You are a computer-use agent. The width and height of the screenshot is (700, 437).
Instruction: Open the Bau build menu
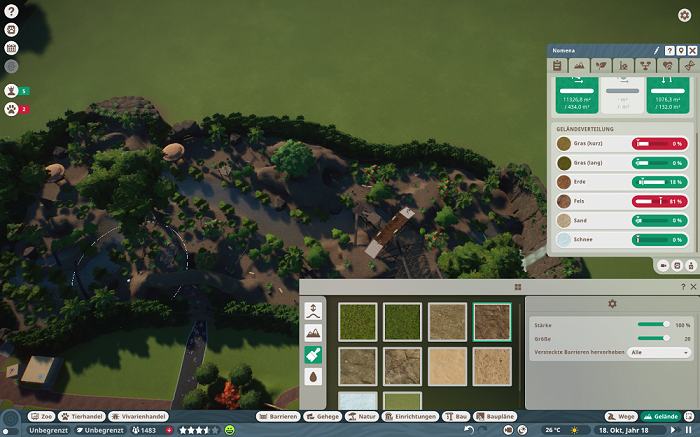tap(456, 416)
